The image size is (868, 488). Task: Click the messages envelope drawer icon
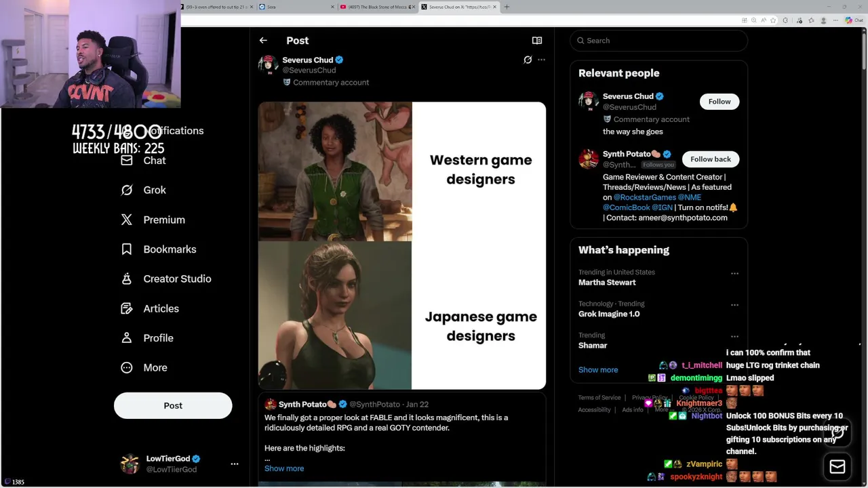(x=837, y=466)
